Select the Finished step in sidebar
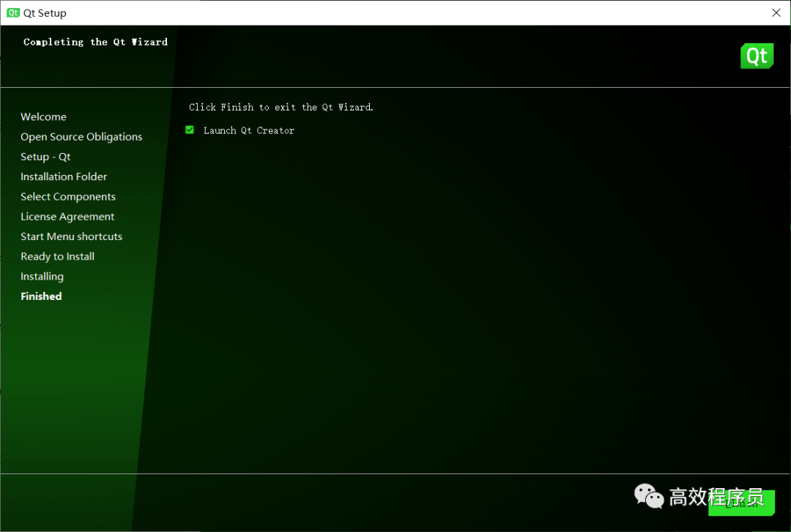791x532 pixels. pos(41,296)
